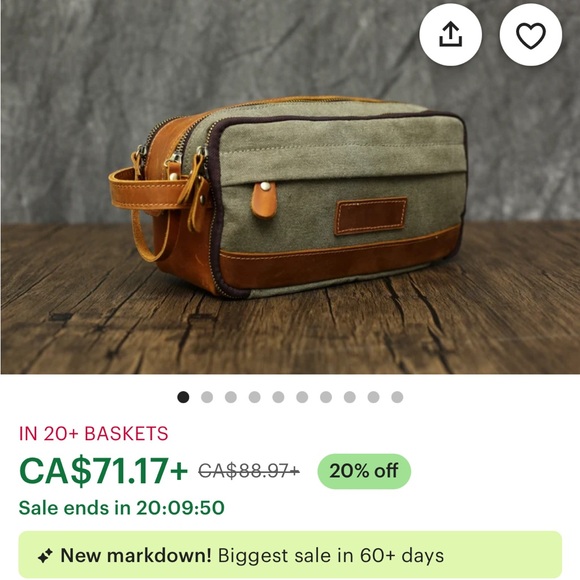Tap the IN 20+ BASKETS label
580x580 pixels.
tap(94, 434)
